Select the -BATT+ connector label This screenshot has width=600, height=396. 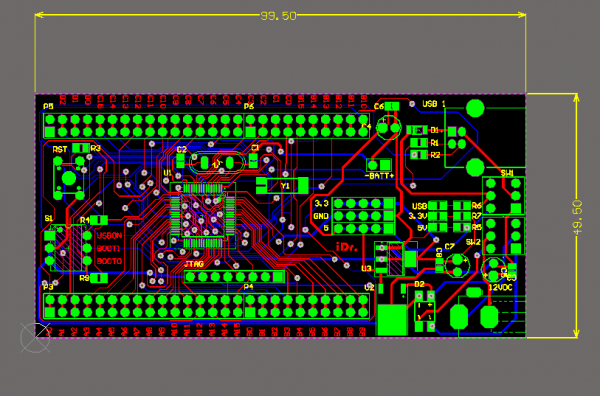pyautogui.click(x=379, y=176)
